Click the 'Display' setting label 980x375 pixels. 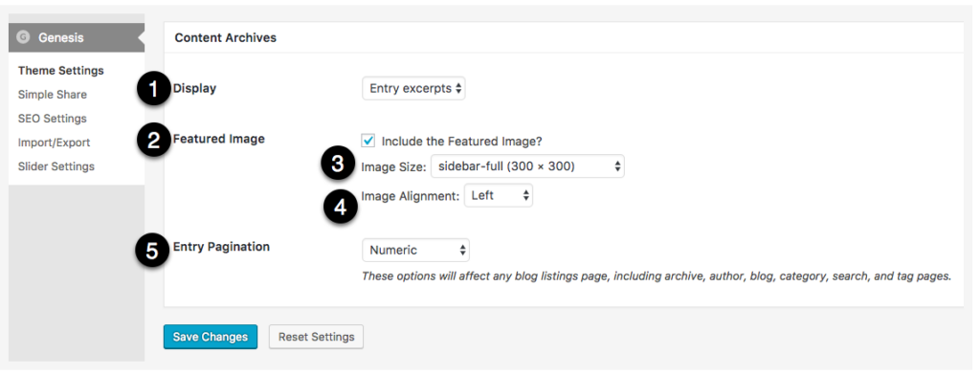194,88
